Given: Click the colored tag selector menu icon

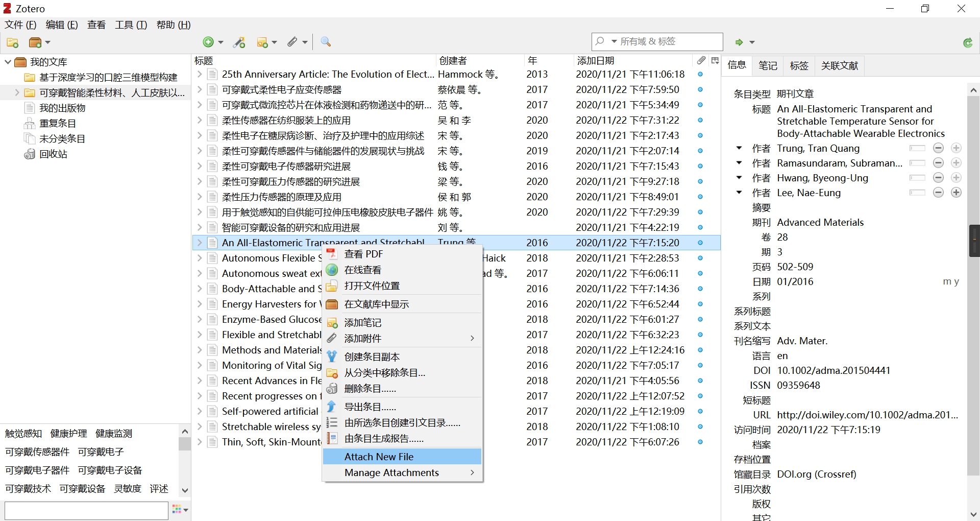Looking at the screenshot, I should [x=180, y=509].
